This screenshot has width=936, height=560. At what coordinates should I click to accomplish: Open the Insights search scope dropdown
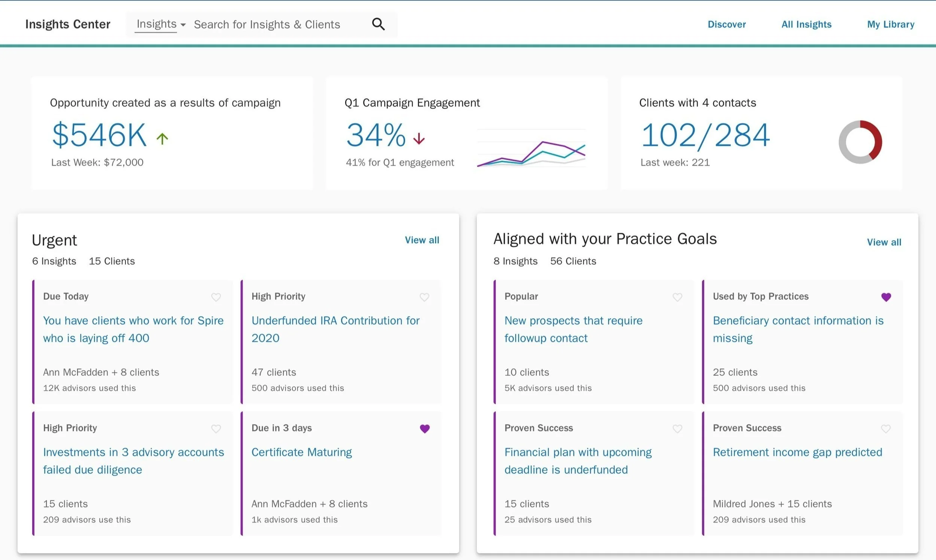point(161,24)
